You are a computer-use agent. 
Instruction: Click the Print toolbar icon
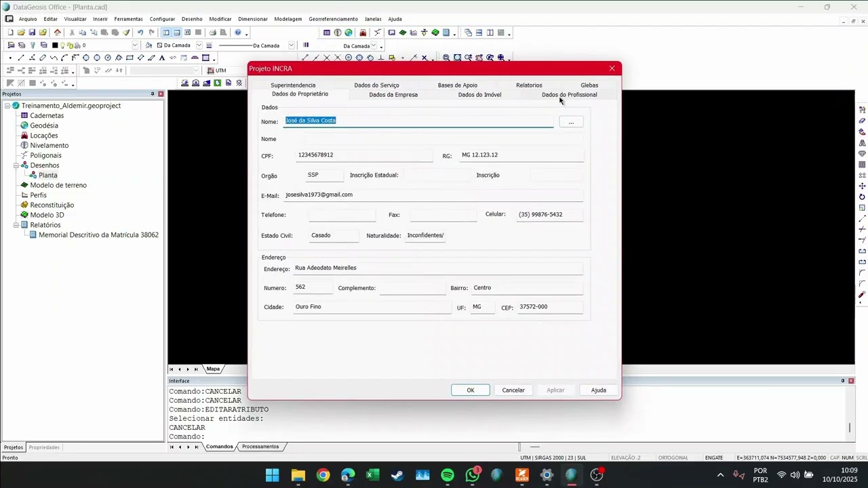[212, 33]
